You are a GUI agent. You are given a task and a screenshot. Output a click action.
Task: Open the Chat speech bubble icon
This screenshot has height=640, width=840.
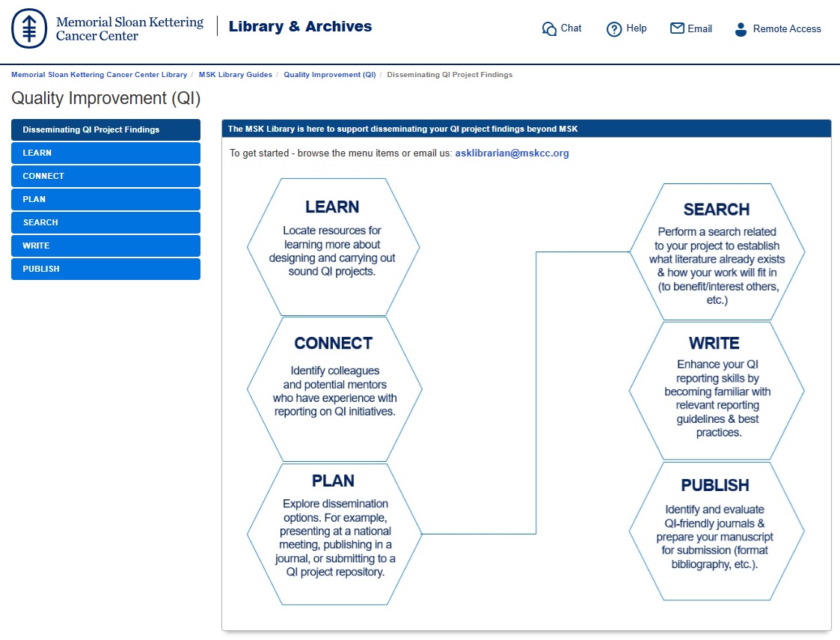pyautogui.click(x=549, y=29)
